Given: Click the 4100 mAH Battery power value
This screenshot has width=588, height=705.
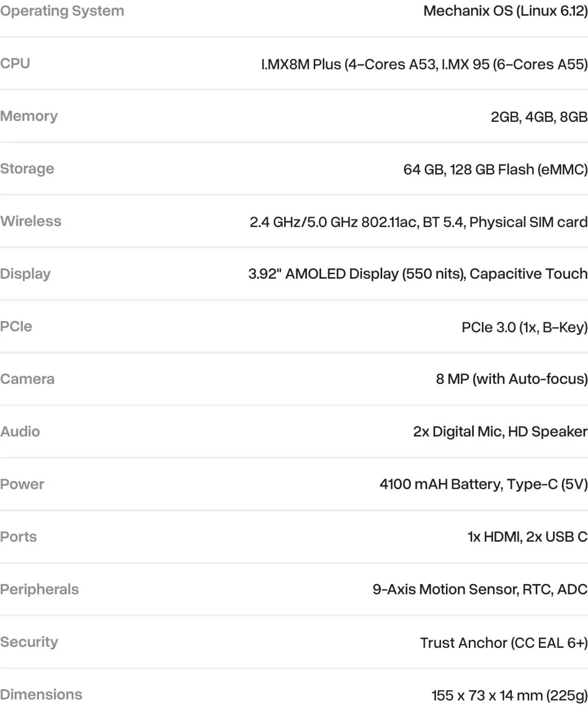Looking at the screenshot, I should pyautogui.click(x=483, y=484).
